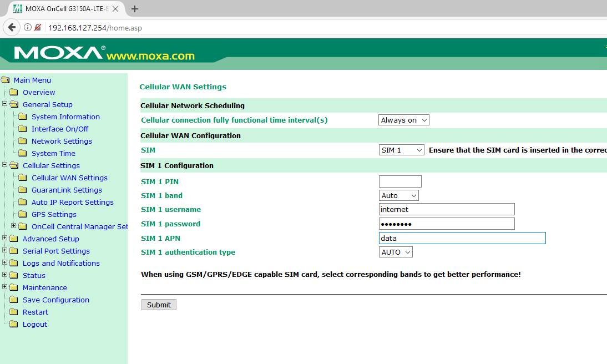Click the Restart link

coord(35,312)
